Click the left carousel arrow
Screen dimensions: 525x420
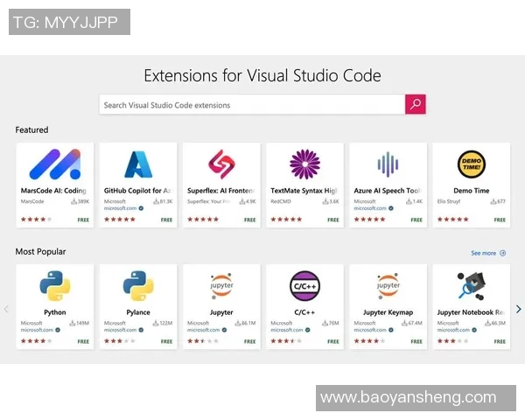[7, 309]
